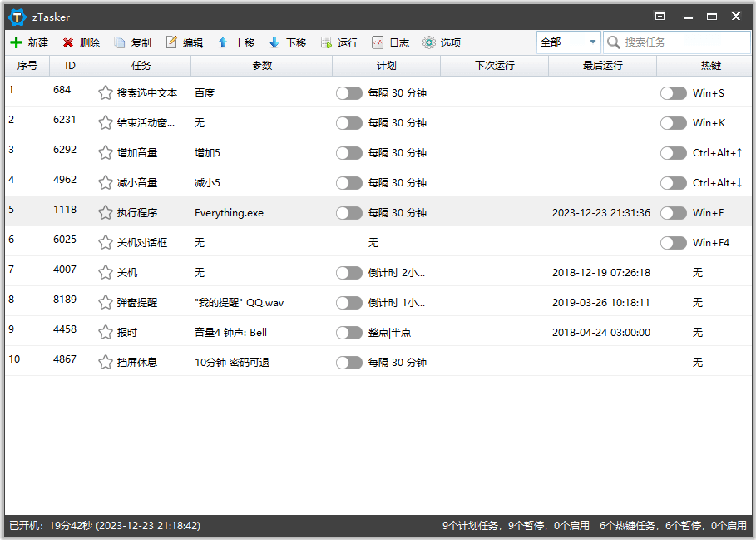Screen dimensions: 756x540
Task: Open 选项 (Options) gear settings
Action: 429,42
